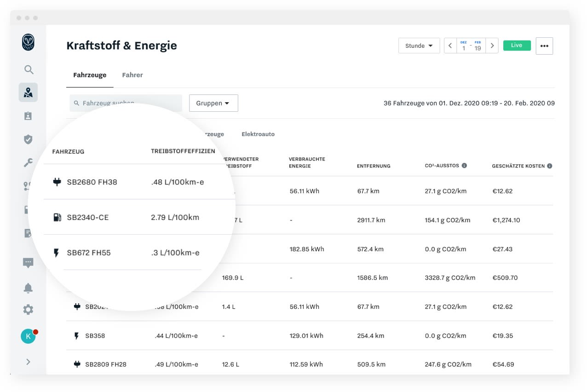
Task: Open the Stunde dropdown
Action: click(x=419, y=46)
